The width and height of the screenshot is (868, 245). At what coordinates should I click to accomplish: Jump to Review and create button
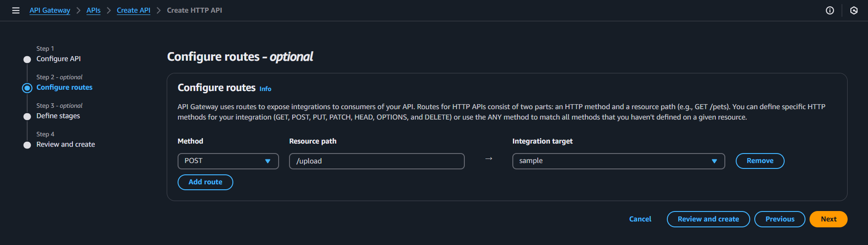709,219
